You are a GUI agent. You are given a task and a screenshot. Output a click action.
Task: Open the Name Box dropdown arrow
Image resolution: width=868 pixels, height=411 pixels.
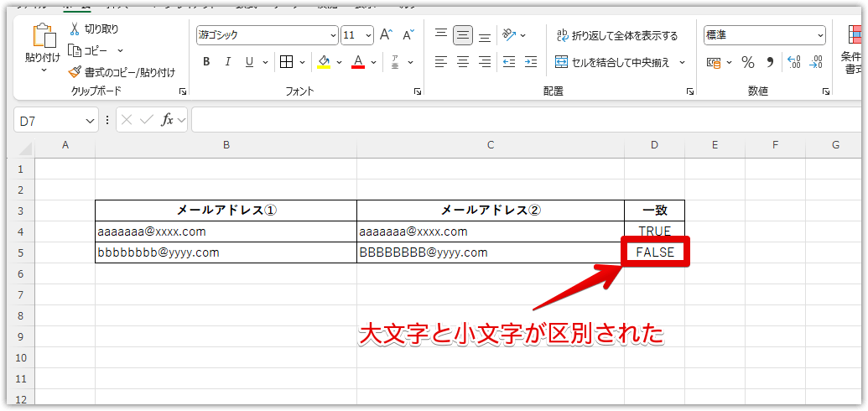[x=91, y=120]
